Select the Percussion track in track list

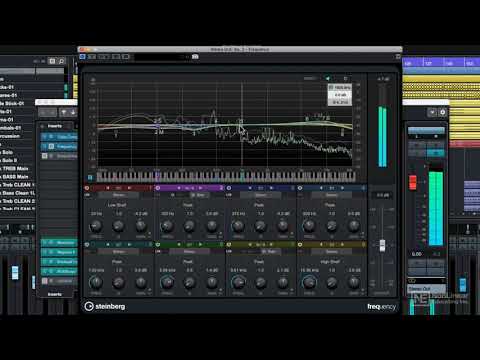coord(10,136)
